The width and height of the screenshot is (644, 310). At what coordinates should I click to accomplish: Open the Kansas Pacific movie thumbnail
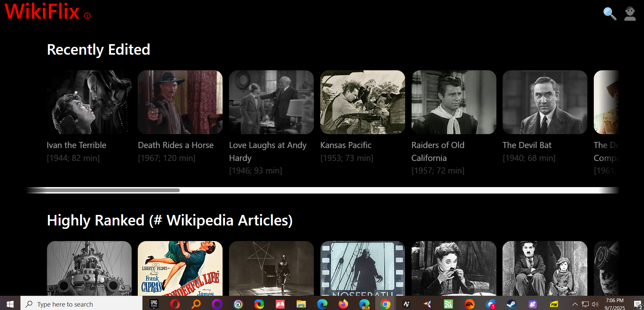tap(363, 102)
